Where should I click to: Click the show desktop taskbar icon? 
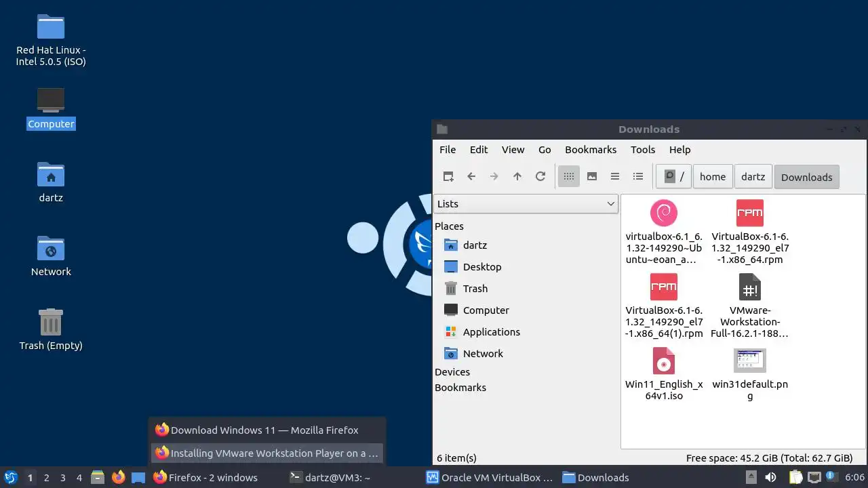138,477
